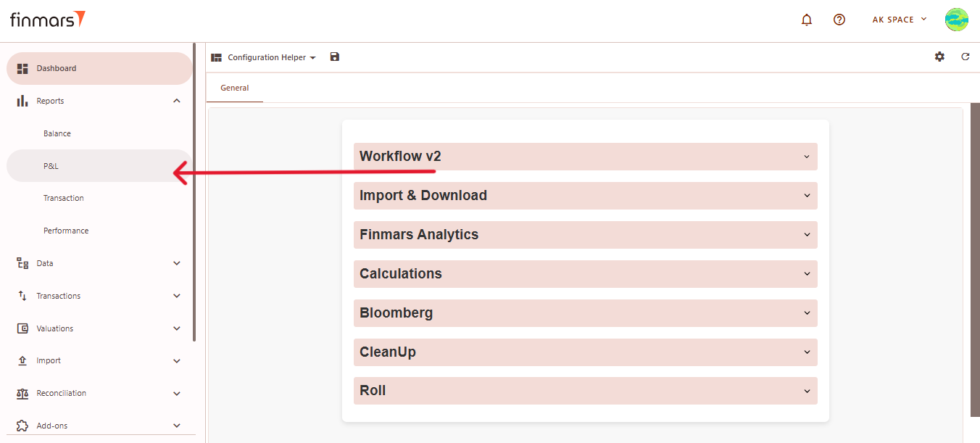
Task: Open dashboard settings gear icon
Action: coord(939,57)
